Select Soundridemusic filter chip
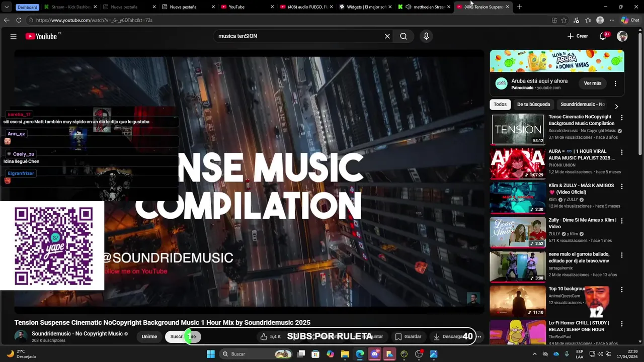This screenshot has height=362, width=644. pyautogui.click(x=583, y=105)
